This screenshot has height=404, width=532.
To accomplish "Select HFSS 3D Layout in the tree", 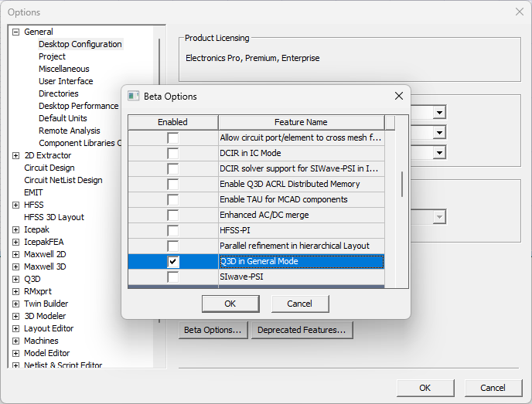I will tap(54, 218).
